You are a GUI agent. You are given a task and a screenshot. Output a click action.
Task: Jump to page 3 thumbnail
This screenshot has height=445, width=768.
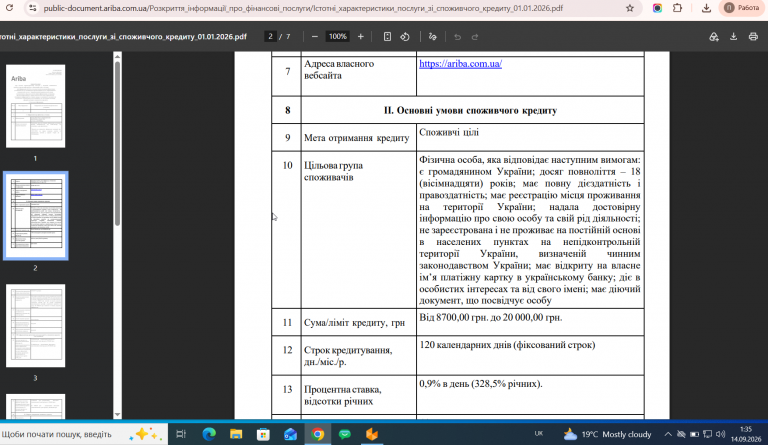[x=35, y=326]
